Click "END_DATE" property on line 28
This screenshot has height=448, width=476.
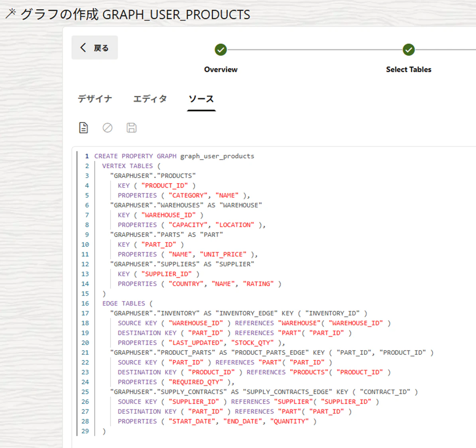click(242, 421)
